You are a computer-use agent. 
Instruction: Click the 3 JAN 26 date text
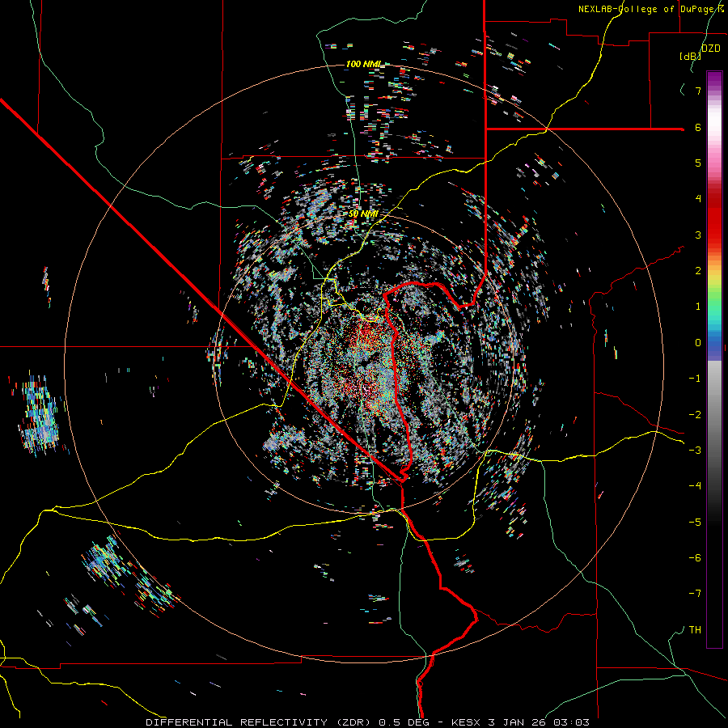click(x=518, y=722)
